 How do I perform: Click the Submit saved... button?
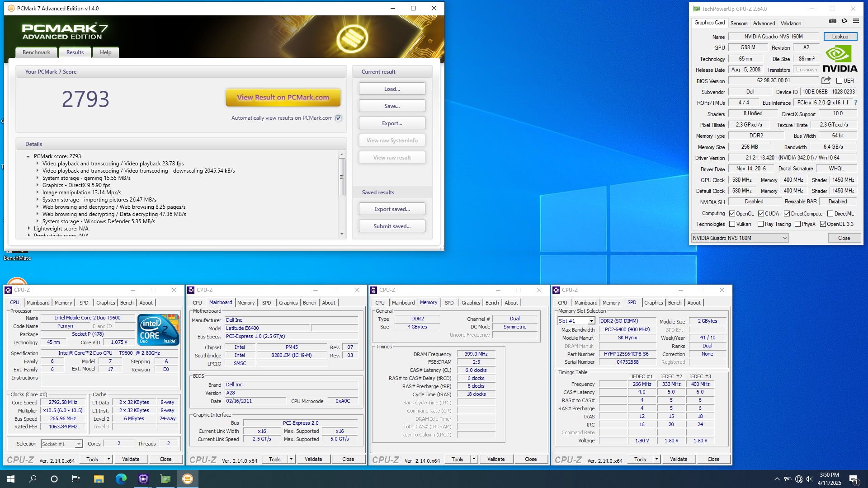[392, 226]
